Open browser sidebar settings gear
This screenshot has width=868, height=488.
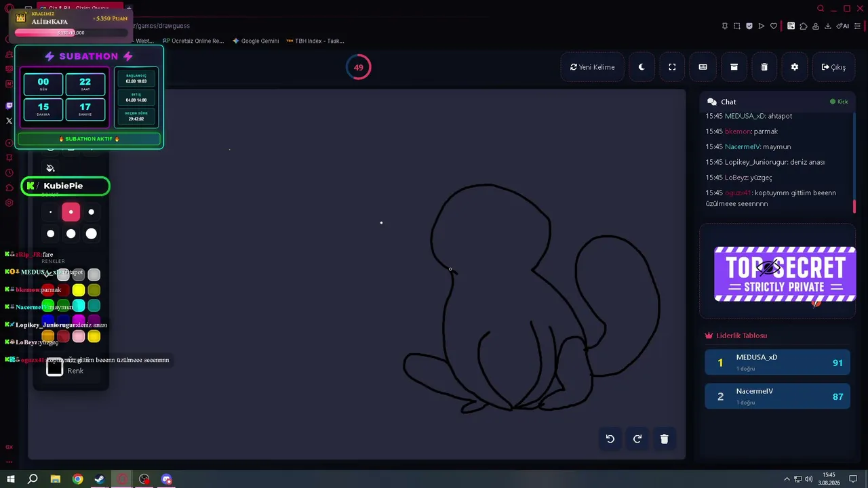point(9,203)
